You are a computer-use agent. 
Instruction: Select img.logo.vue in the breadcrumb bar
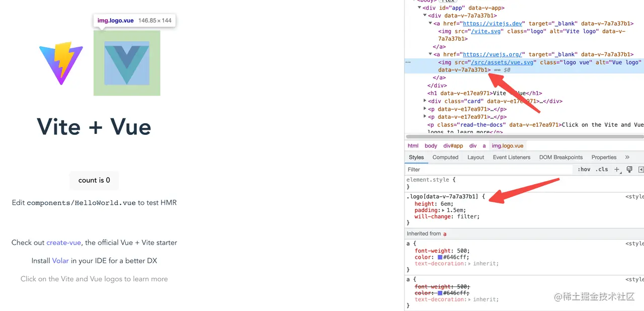(x=507, y=146)
